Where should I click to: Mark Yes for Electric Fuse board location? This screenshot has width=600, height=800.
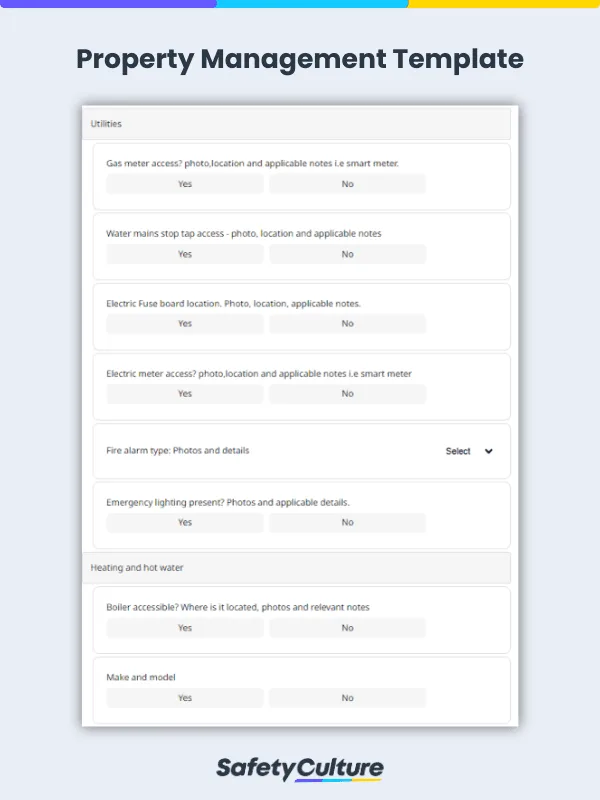pos(185,324)
